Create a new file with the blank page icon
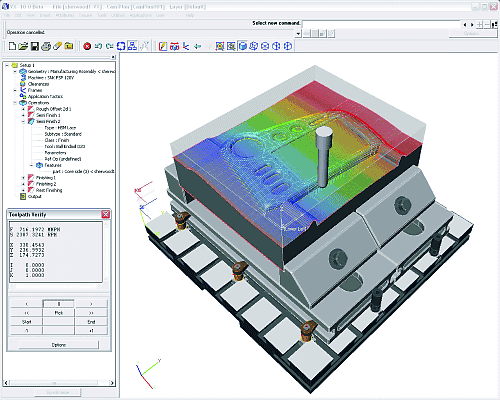Screen dimensions: 500x400 click(x=12, y=46)
